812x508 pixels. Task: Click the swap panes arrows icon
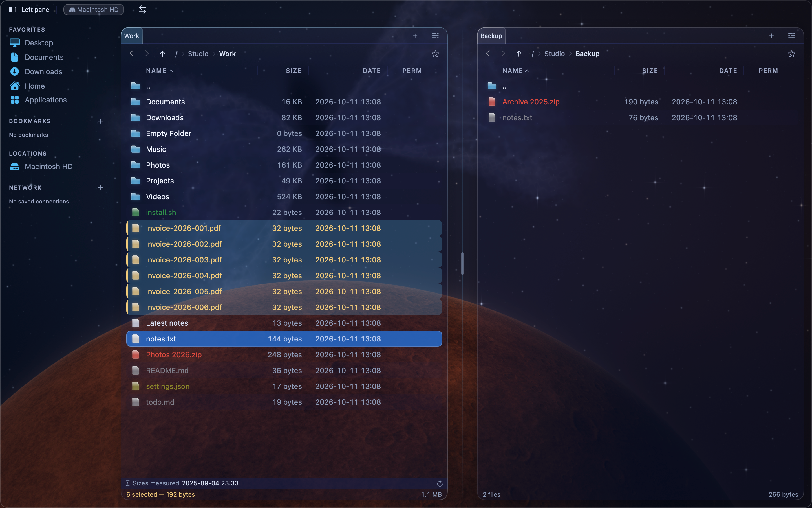coord(142,10)
